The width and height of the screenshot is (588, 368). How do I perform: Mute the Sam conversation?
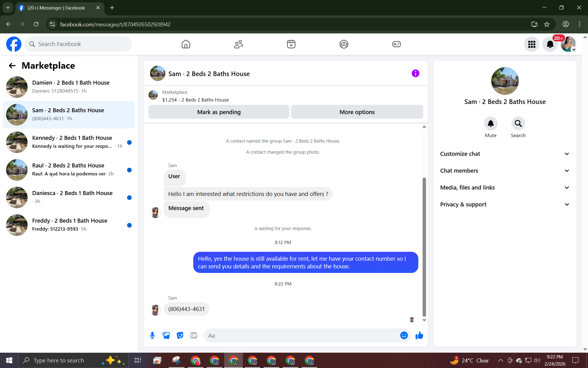[x=491, y=124]
